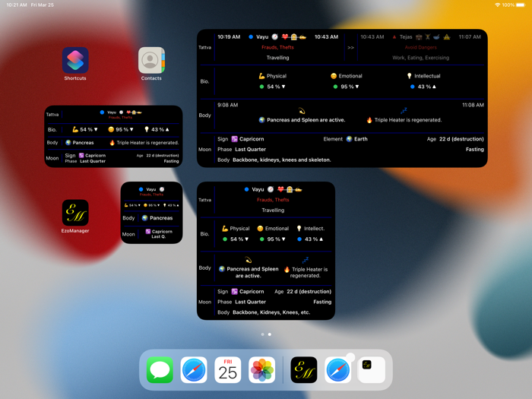Tap the Wi-Fi status icon

pyautogui.click(x=497, y=5)
